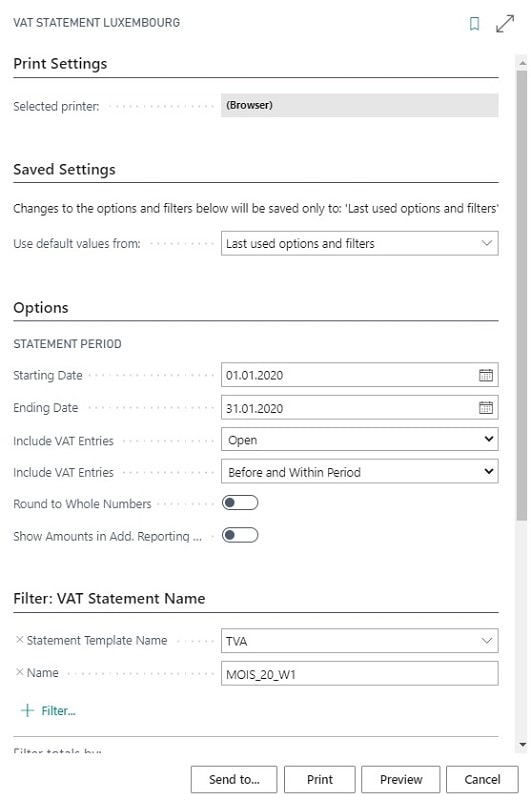Enable Show Amounts in Add. Reporting switch
This screenshot has width=531, height=800.
click(240, 535)
